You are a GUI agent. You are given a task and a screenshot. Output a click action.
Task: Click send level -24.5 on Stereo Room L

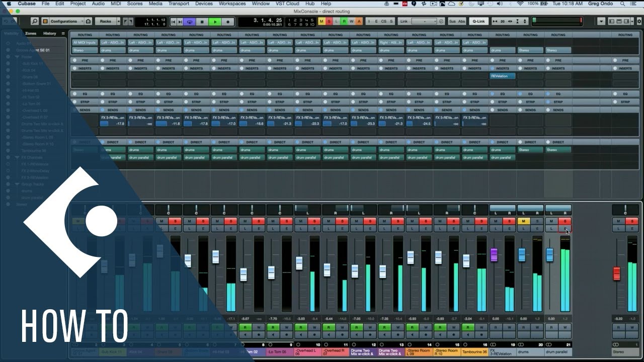tap(424, 123)
